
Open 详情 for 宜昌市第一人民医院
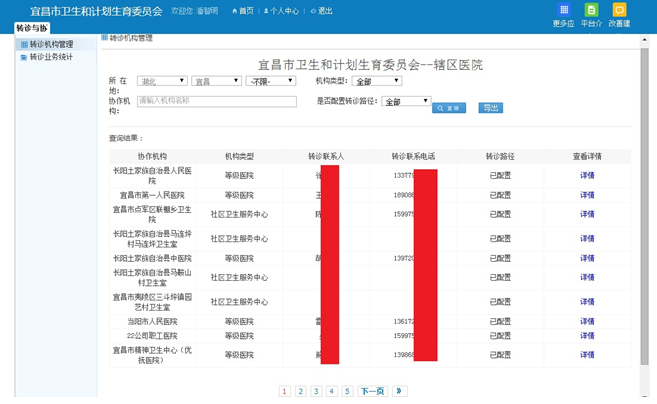(x=587, y=195)
